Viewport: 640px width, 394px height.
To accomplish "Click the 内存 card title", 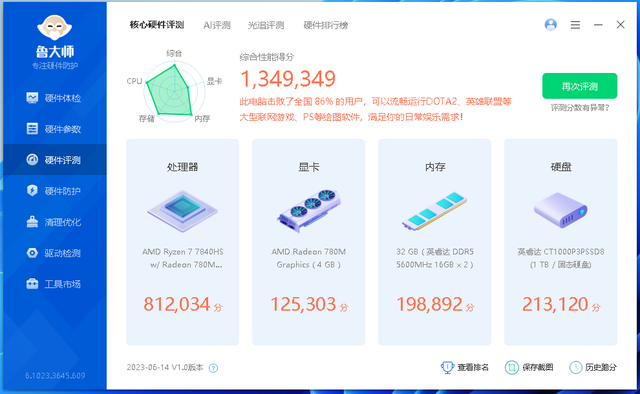I will pyautogui.click(x=435, y=167).
